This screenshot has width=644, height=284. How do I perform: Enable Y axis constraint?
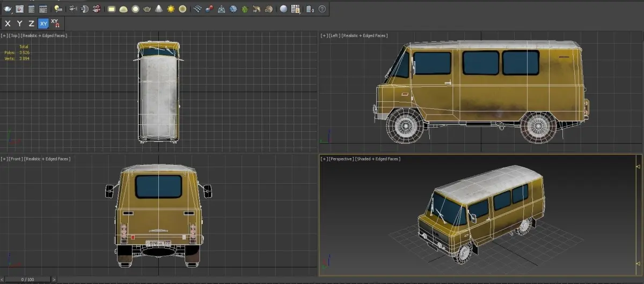click(19, 24)
